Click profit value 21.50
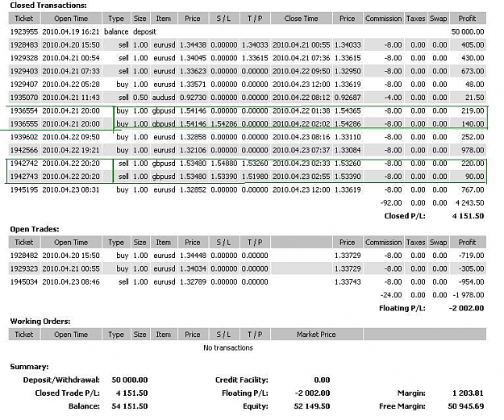 [474, 98]
